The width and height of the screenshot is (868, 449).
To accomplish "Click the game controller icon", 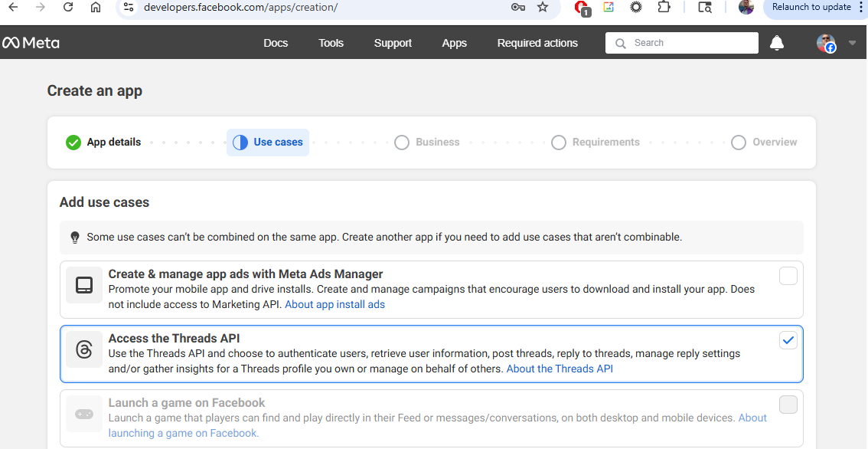I will 84,414.
